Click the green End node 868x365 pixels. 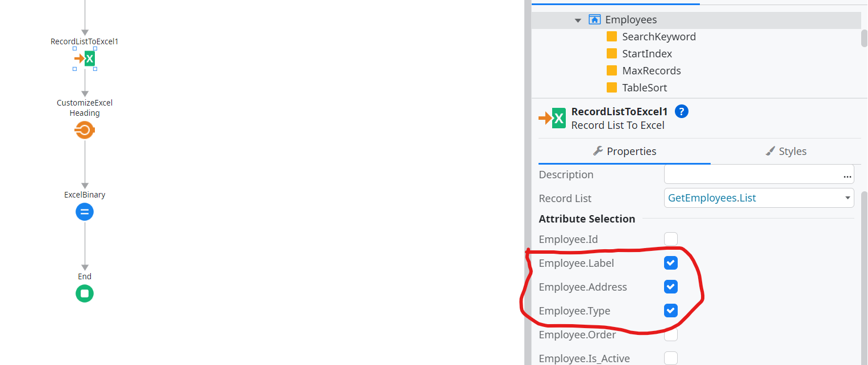click(x=85, y=293)
